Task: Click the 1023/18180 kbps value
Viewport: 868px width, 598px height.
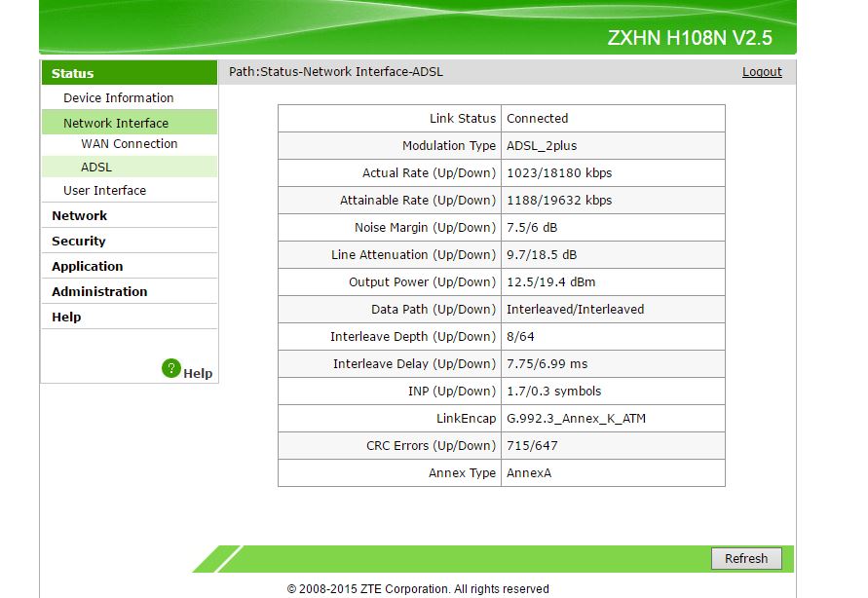Action: click(559, 173)
